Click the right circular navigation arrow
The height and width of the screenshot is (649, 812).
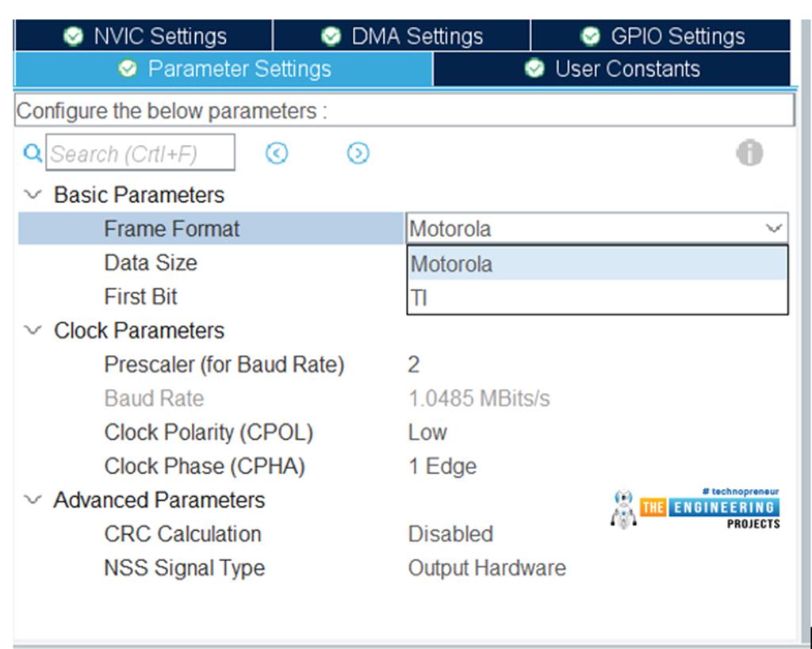pyautogui.click(x=358, y=153)
